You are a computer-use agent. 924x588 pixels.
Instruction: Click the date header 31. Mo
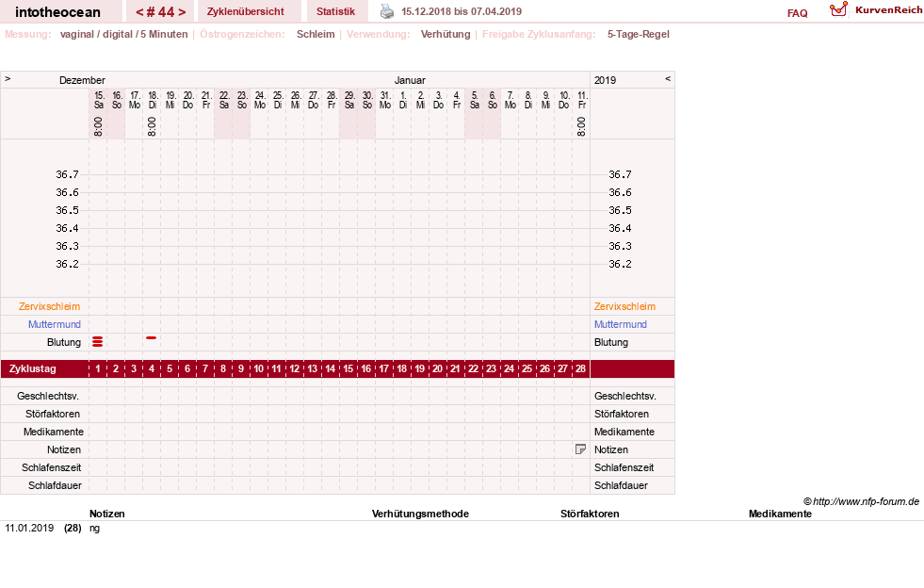click(x=385, y=100)
